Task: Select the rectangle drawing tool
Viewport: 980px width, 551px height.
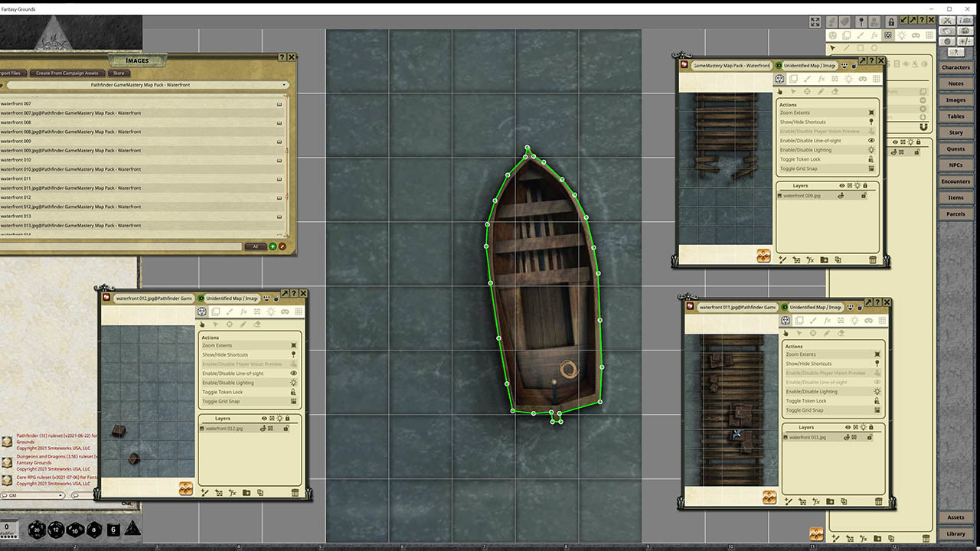Action: coord(860,48)
